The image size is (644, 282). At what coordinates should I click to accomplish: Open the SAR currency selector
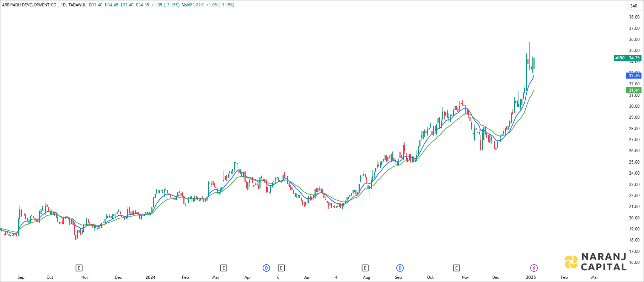point(634,6)
